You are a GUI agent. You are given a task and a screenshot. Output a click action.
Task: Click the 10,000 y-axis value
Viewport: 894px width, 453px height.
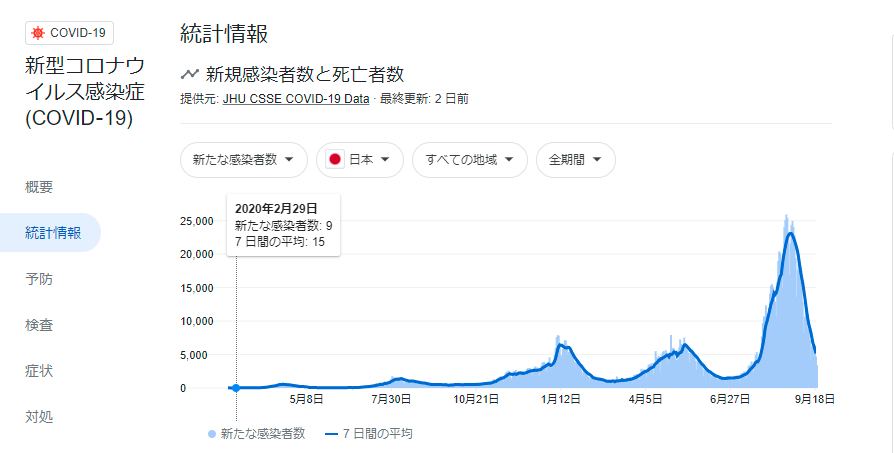pyautogui.click(x=197, y=321)
